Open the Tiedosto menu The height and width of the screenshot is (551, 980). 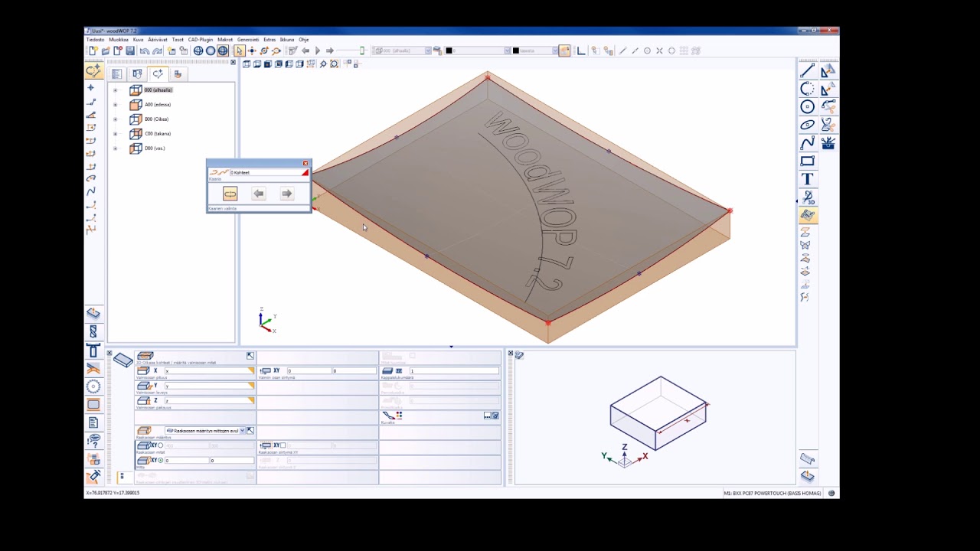pyautogui.click(x=95, y=40)
